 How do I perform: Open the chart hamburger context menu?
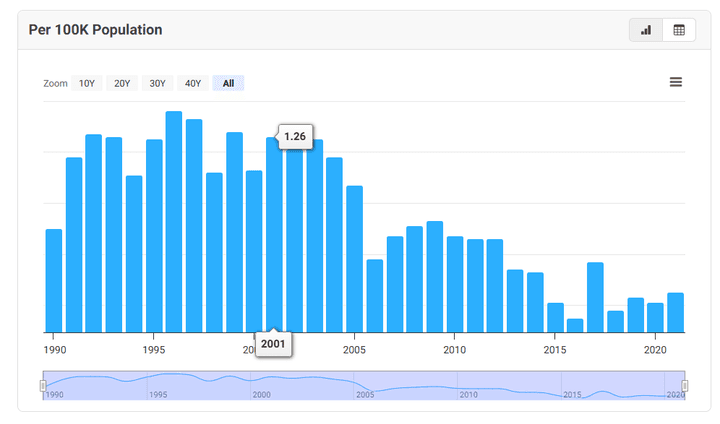676,82
